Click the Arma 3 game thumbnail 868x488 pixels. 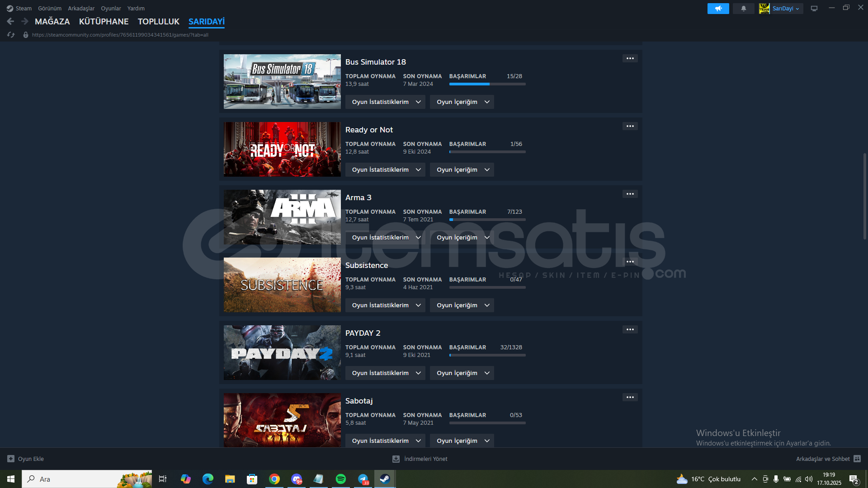pyautogui.click(x=282, y=217)
